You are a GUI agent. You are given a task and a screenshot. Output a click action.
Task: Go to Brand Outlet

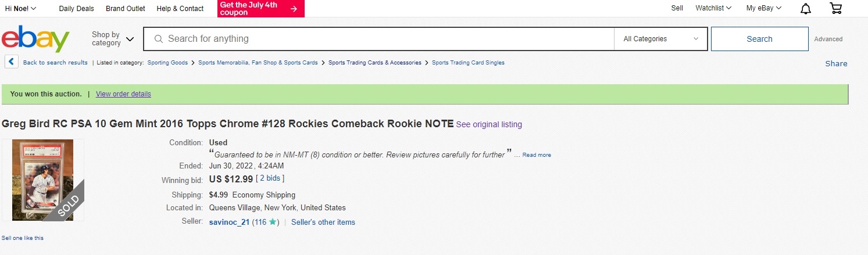tap(126, 9)
